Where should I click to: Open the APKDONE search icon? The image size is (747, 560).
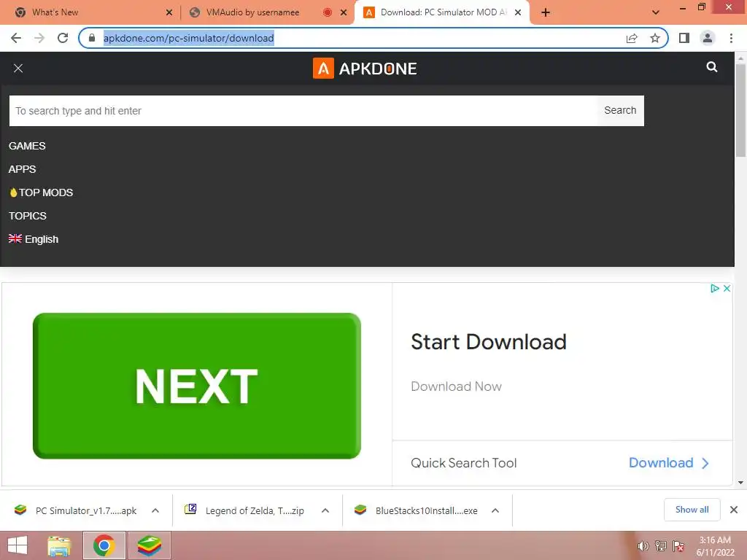click(712, 67)
